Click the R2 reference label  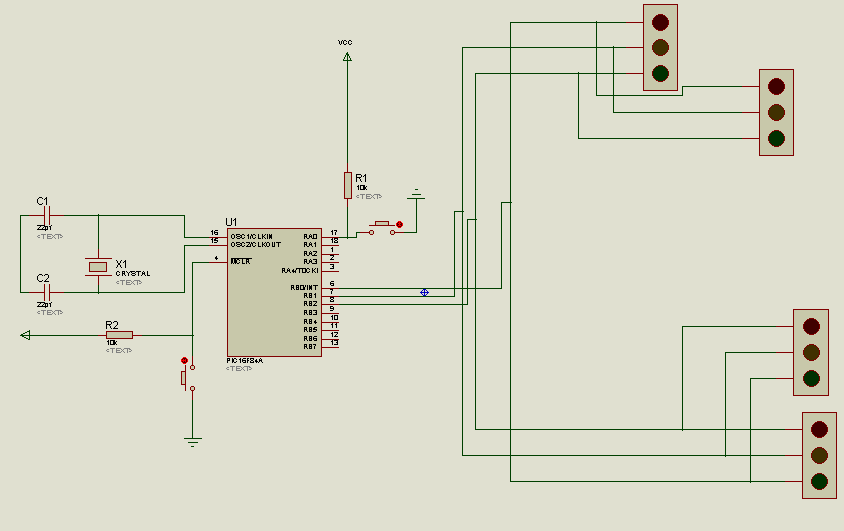(x=112, y=325)
